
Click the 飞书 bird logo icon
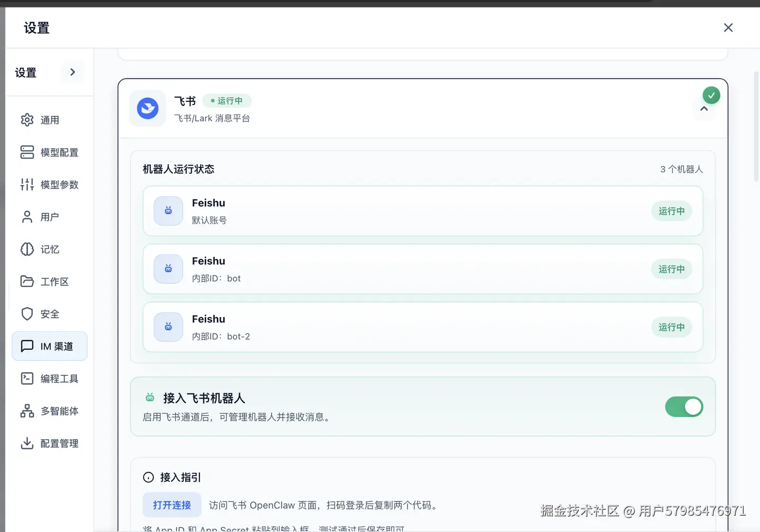point(148,108)
